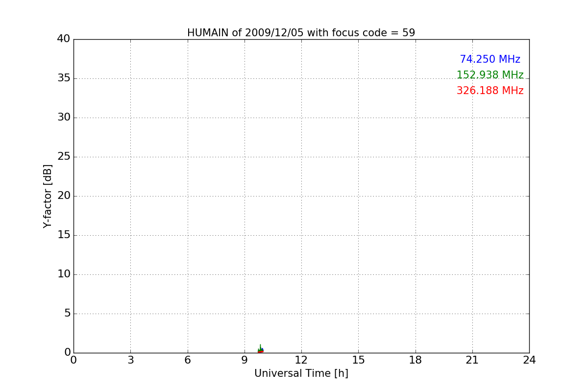This screenshot has height=392, width=588.
Task: Click y-axis tick label 25
Action: (64, 156)
